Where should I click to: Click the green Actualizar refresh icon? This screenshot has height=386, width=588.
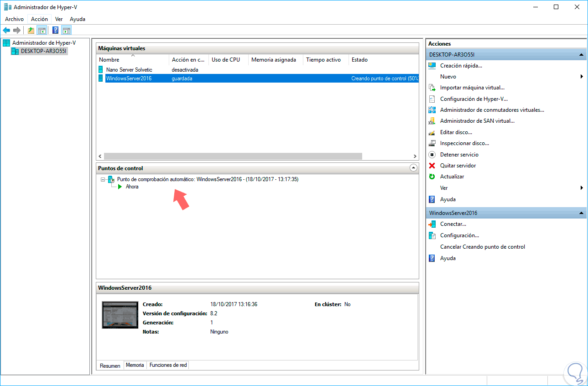(432, 177)
